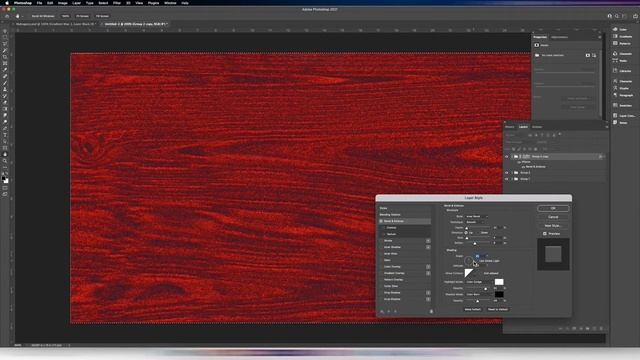This screenshot has height=360, width=640.
Task: Open the bevel Style dropdown
Action: pos(477,216)
